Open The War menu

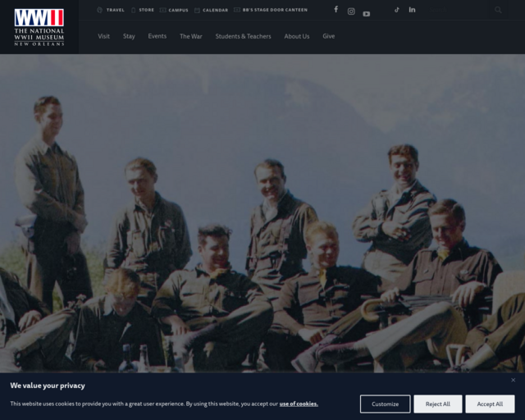coord(191,36)
